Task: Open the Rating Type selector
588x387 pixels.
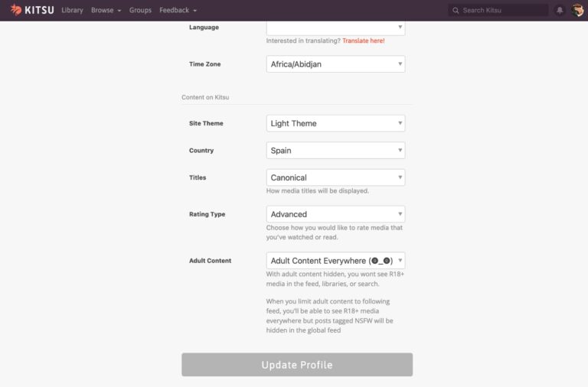Action: pos(335,214)
